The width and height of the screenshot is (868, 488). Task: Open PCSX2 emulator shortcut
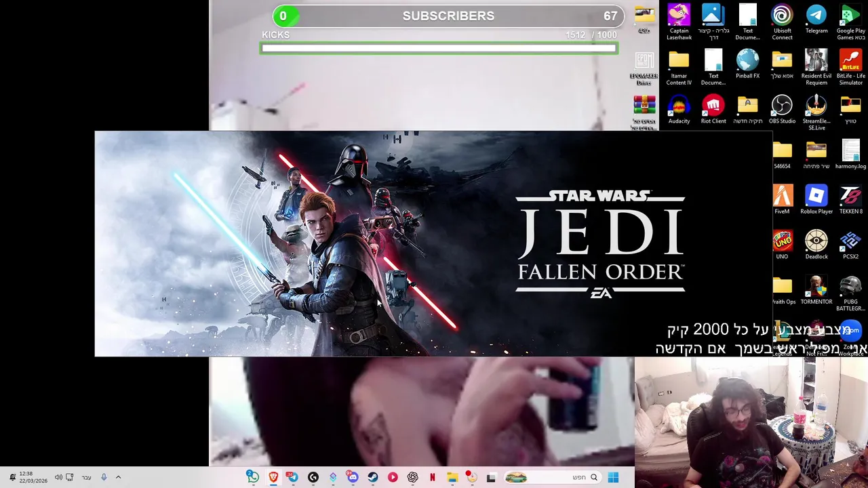(850, 245)
